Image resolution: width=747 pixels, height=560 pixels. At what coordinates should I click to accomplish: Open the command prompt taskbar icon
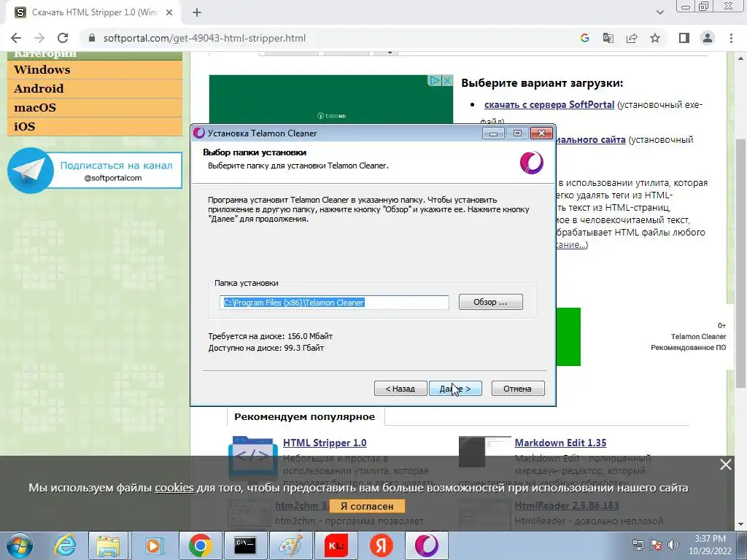pyautogui.click(x=245, y=545)
